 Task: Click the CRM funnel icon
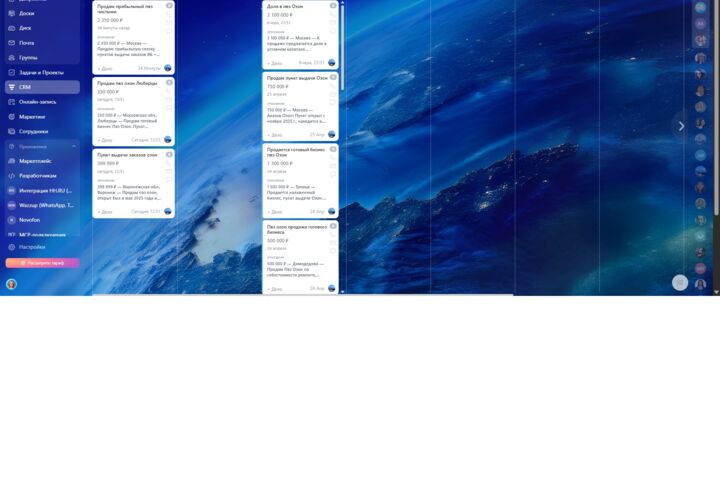click(11, 87)
